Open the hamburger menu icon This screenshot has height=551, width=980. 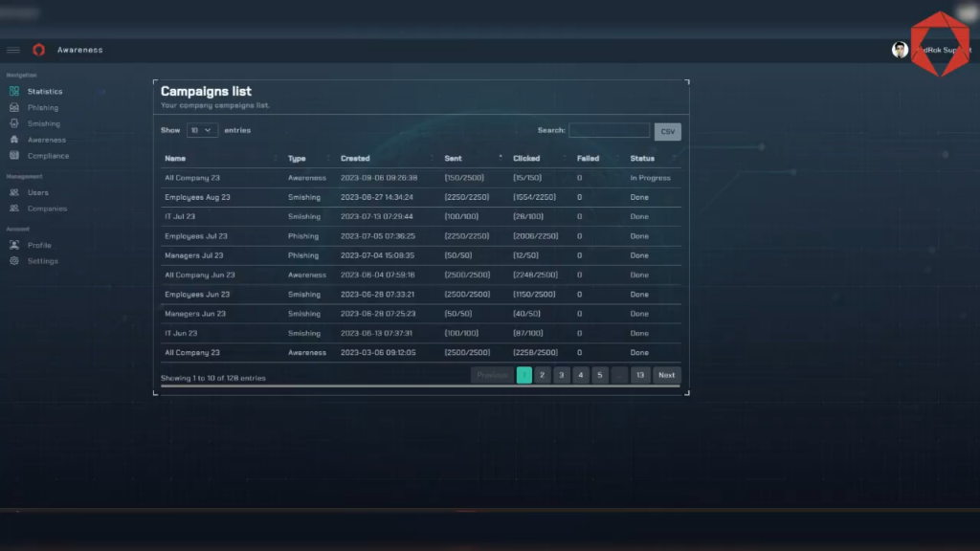click(13, 50)
